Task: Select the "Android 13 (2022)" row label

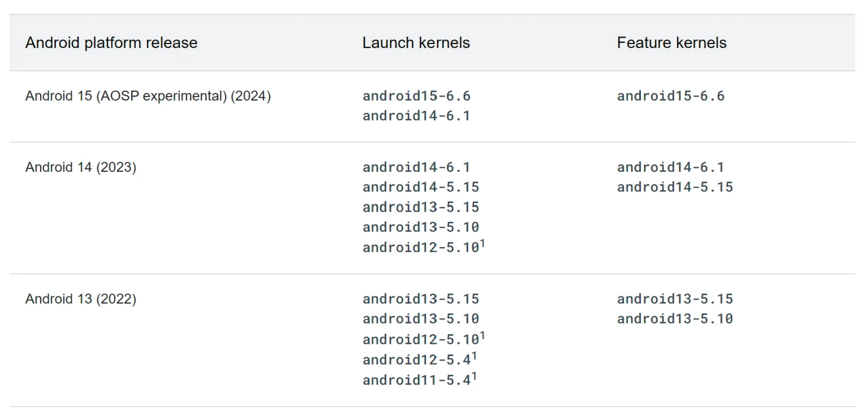Action: (81, 299)
